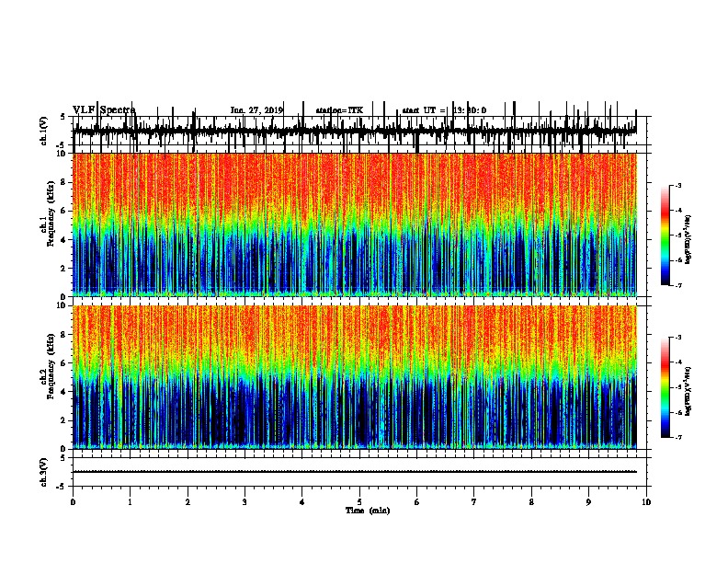Image resolution: width=728 pixels, height=563 pixels.
Task: Click the ch.2 spectrogram color bar
Action: click(x=665, y=387)
